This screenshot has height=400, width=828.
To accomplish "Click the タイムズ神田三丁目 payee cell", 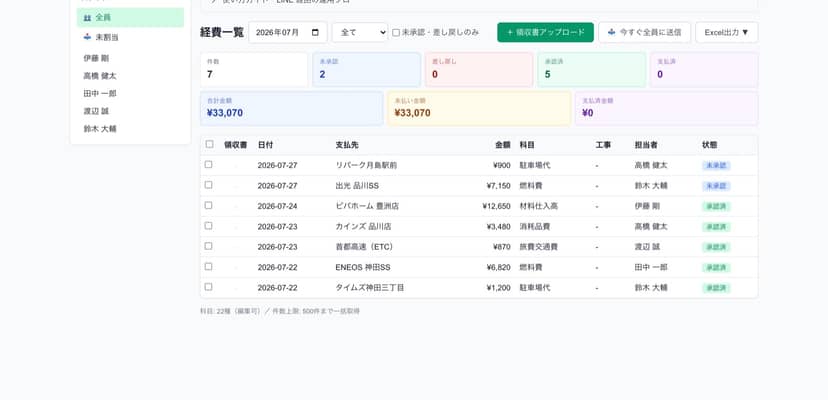I will point(370,288).
